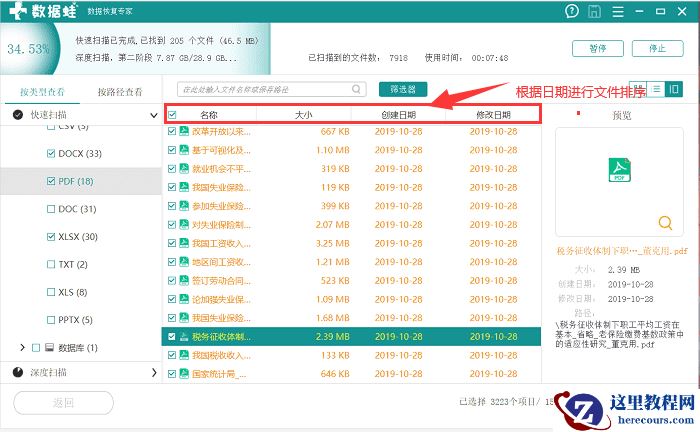Select the 按类型查看 tab
The image size is (700, 432).
42,92
